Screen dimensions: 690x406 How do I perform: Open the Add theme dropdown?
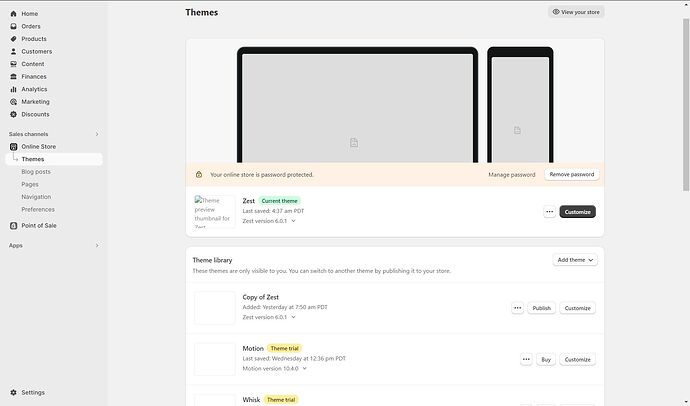coord(575,260)
